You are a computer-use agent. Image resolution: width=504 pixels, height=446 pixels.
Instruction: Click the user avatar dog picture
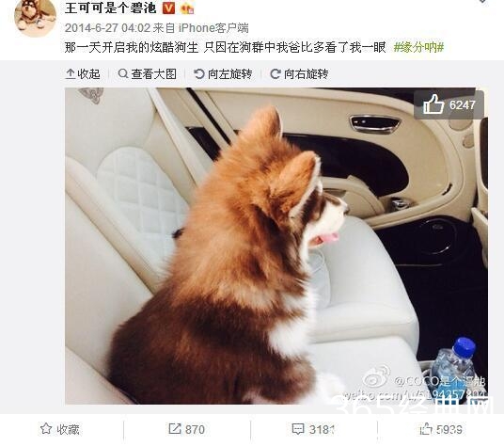[36, 17]
